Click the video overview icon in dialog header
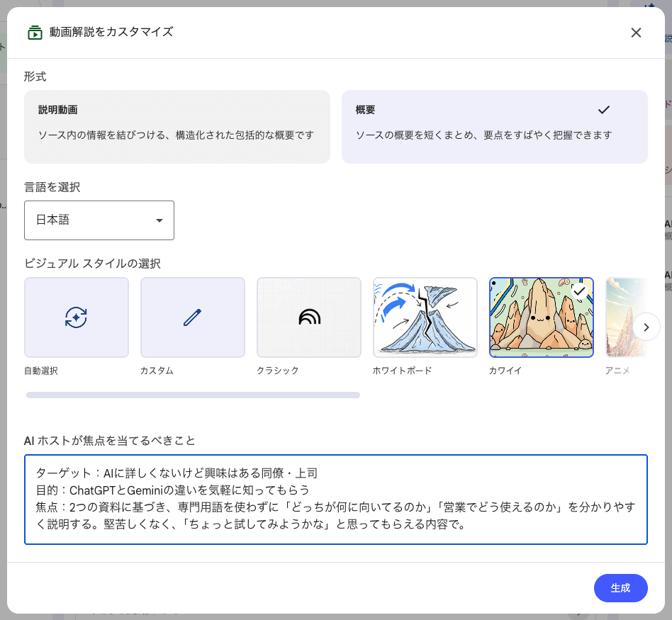This screenshot has height=620, width=672. coord(35,33)
